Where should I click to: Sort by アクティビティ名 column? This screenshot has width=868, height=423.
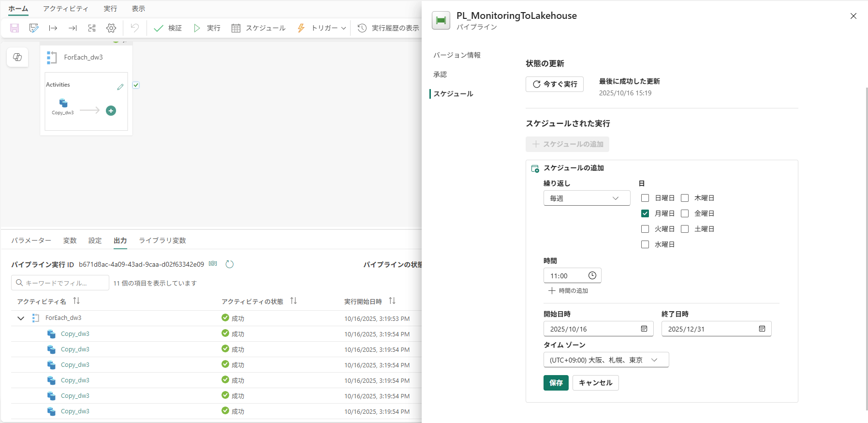(76, 301)
